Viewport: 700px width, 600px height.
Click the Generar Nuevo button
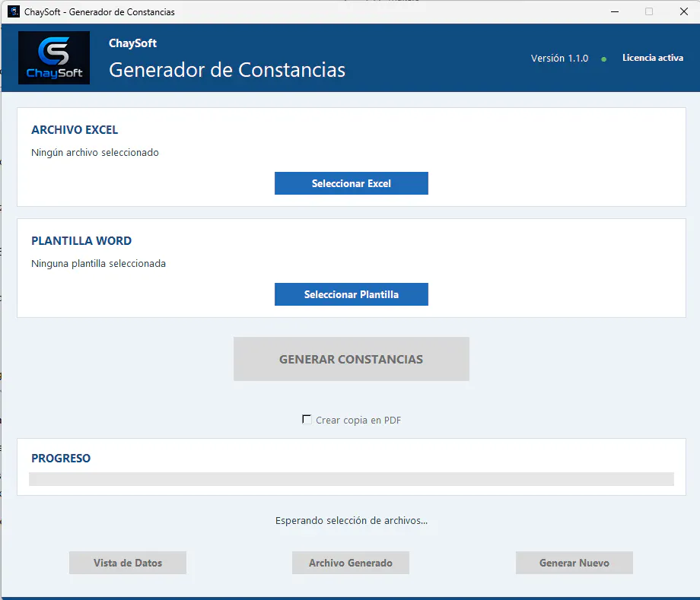tap(574, 563)
